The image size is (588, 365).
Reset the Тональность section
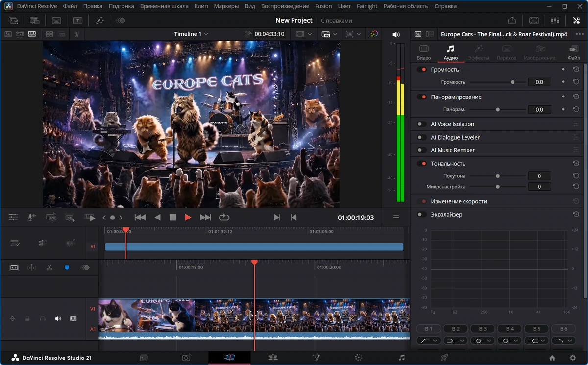click(x=576, y=164)
